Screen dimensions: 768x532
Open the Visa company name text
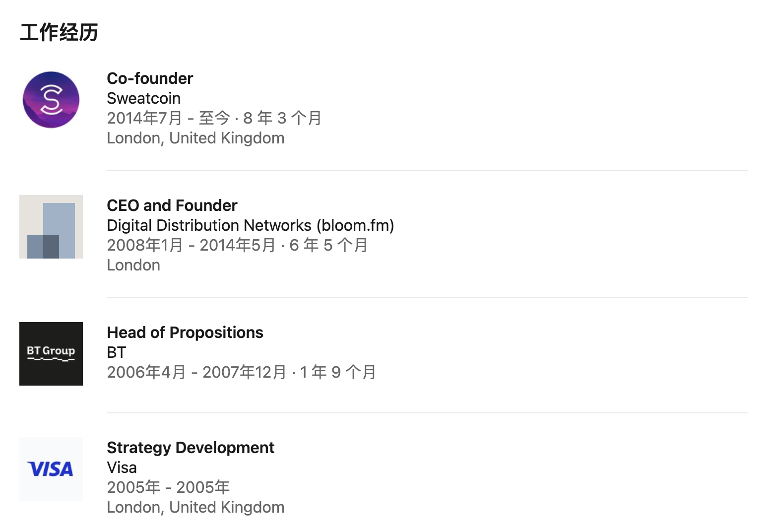(x=122, y=467)
